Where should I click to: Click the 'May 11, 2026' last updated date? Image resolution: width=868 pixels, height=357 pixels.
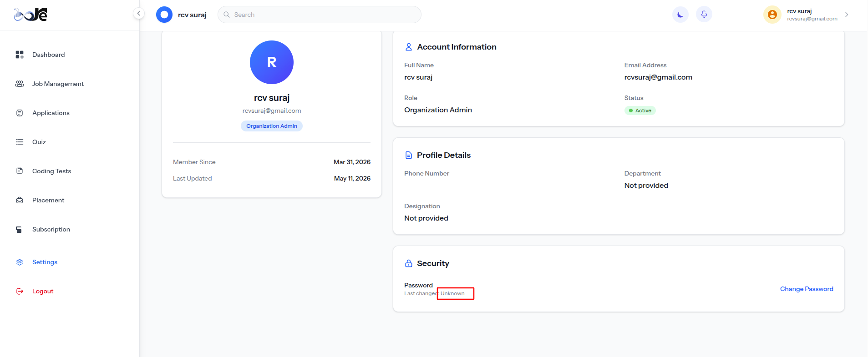352,178
